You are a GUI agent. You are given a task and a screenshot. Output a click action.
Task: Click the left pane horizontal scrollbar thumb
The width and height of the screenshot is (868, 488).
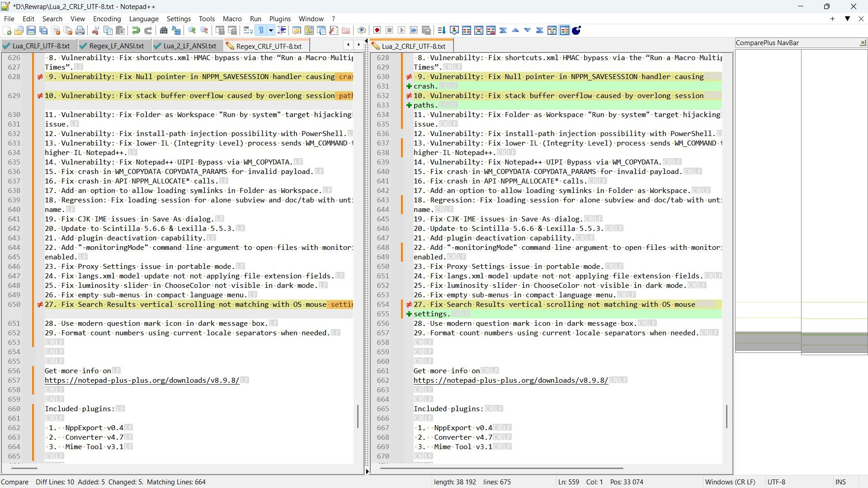24,468
